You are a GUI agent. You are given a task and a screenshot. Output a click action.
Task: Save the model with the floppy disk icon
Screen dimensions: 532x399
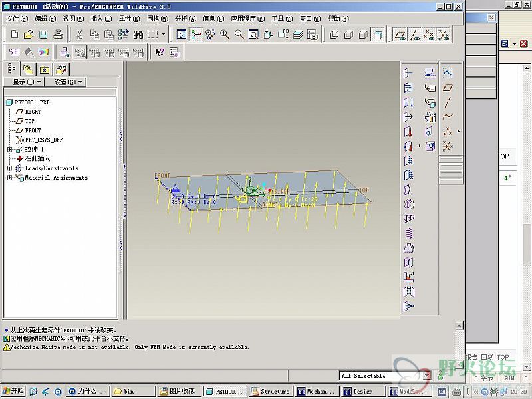point(43,35)
